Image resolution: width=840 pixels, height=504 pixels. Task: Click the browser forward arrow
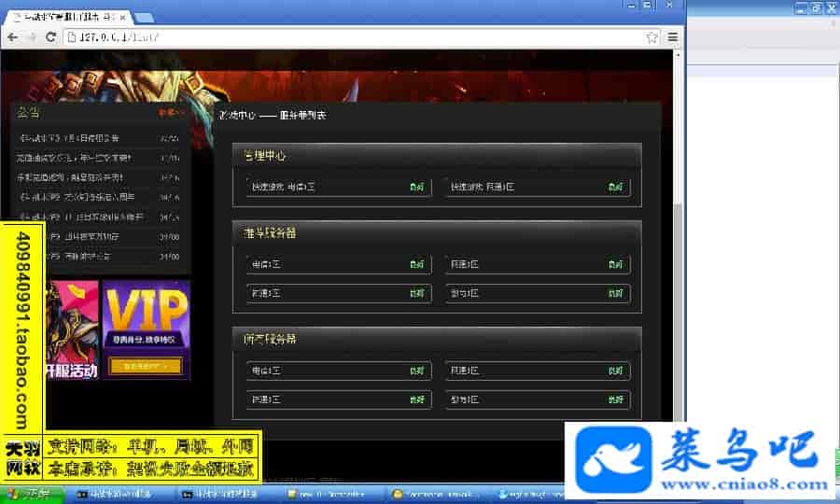click(x=32, y=37)
